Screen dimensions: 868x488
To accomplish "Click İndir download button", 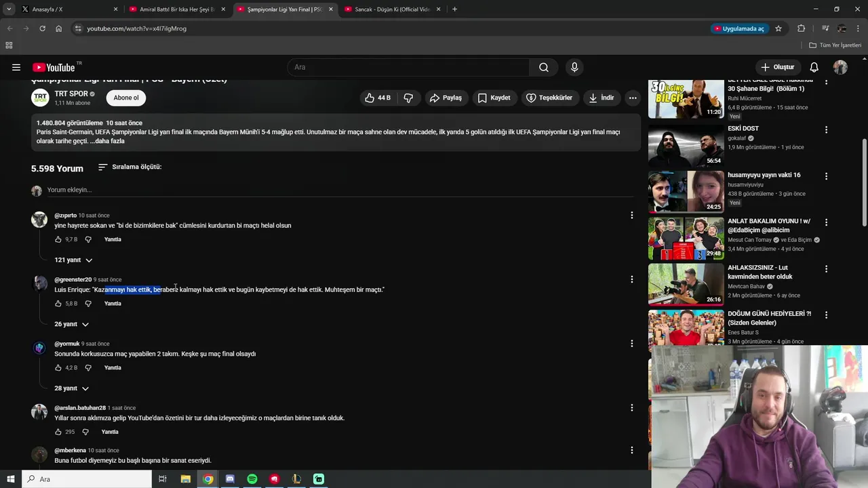I will pyautogui.click(x=601, y=98).
